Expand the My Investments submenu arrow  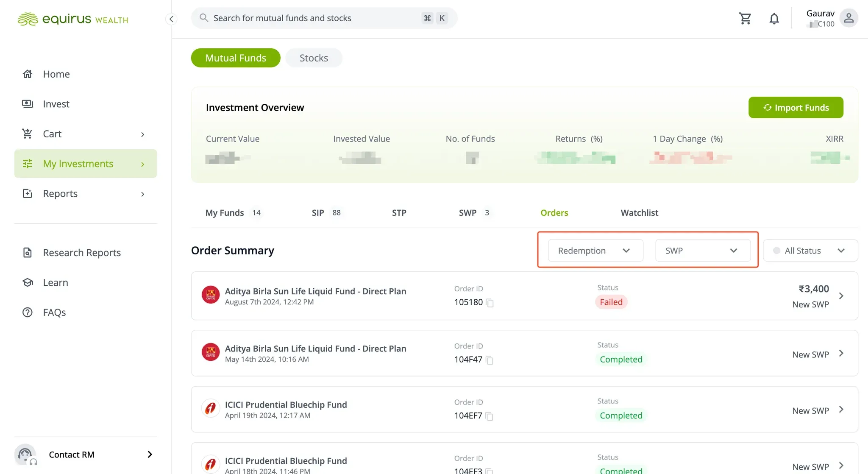tap(143, 164)
